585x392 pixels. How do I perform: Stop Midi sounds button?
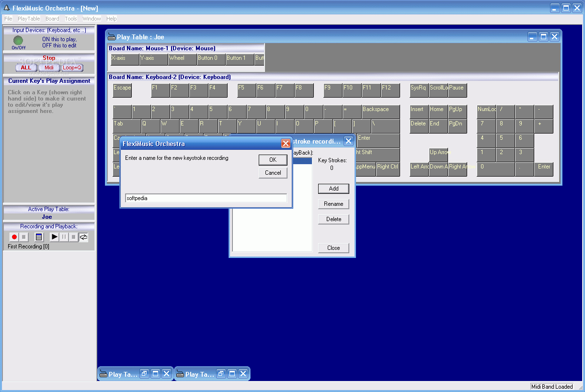pos(49,67)
